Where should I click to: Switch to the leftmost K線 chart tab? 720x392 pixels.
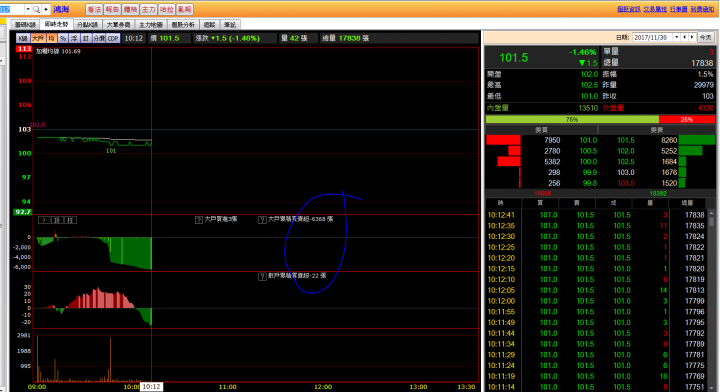click(x=25, y=25)
